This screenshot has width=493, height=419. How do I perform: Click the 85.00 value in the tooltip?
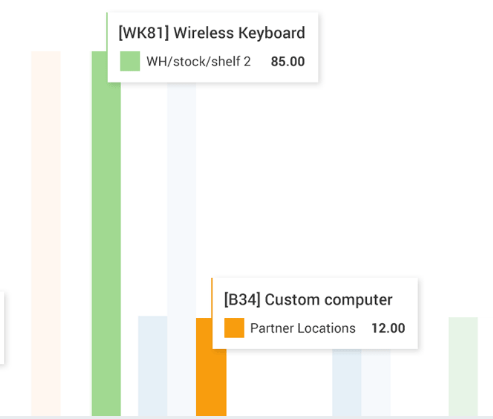[288, 61]
